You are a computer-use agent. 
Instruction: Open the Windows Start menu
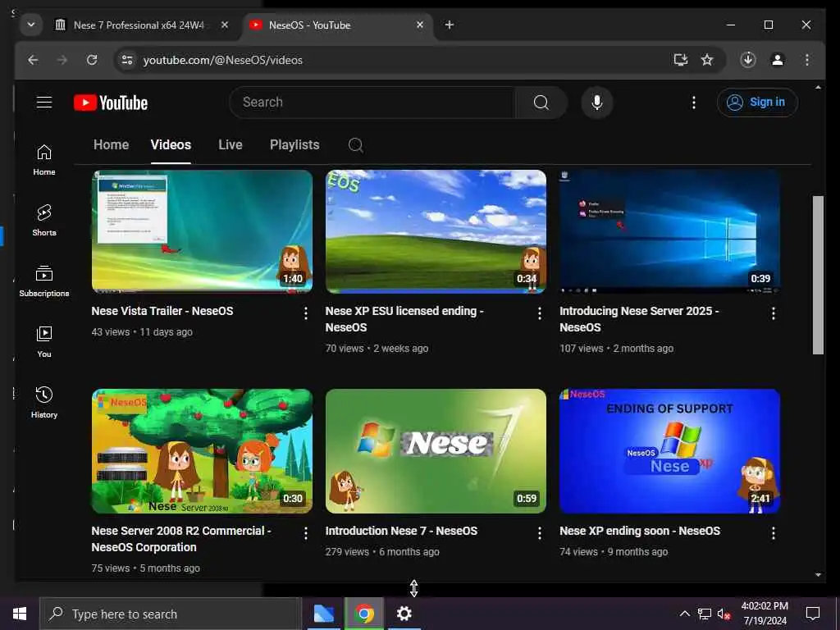(20, 614)
